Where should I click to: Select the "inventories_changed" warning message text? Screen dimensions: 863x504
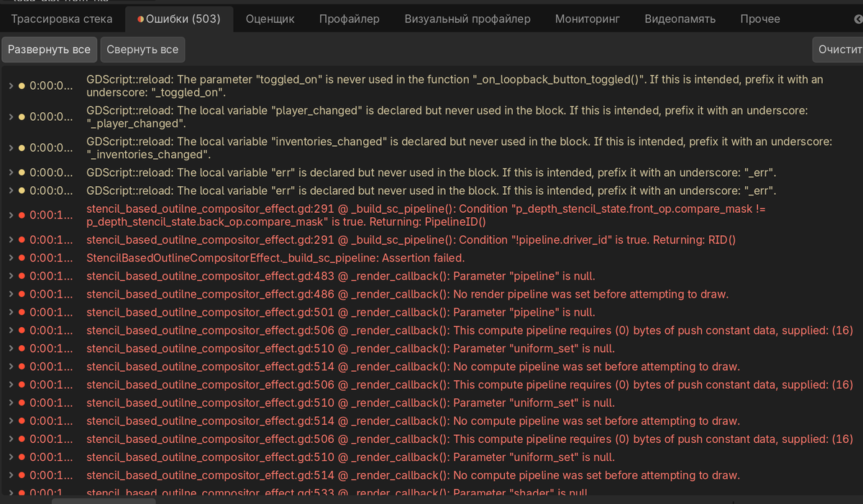[459, 147]
